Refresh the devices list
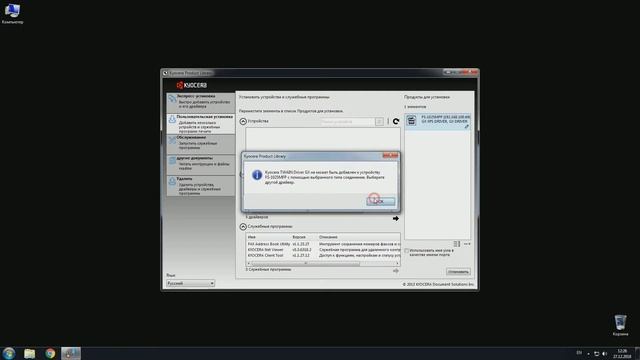 pos(396,121)
